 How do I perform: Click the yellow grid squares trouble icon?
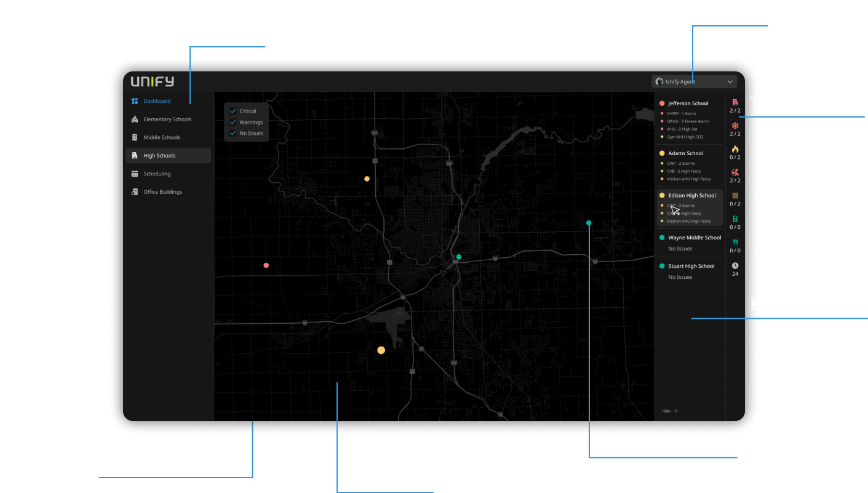(x=735, y=196)
